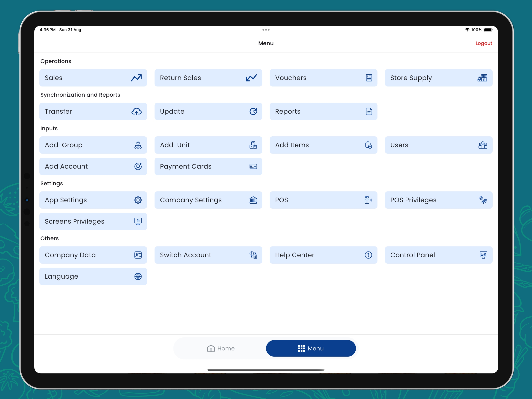Viewport: 532px width, 399px height.
Task: Tap the Store Supply shop icon
Action: click(x=482, y=78)
